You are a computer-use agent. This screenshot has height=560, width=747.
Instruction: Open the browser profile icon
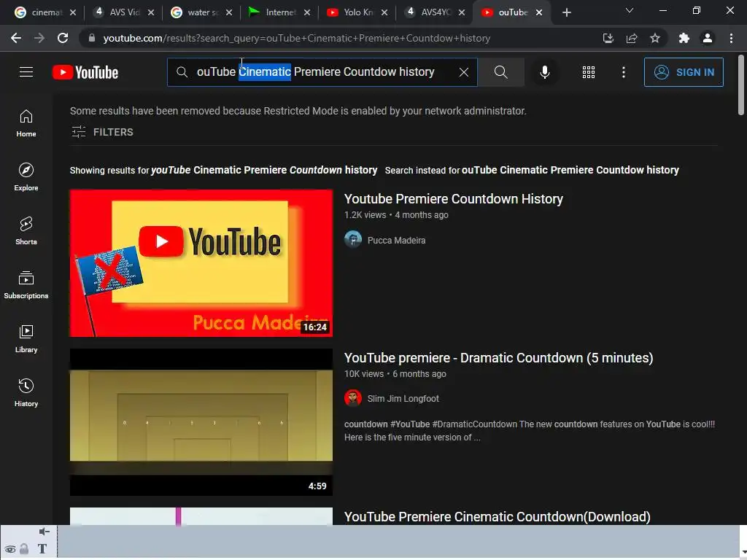708,38
